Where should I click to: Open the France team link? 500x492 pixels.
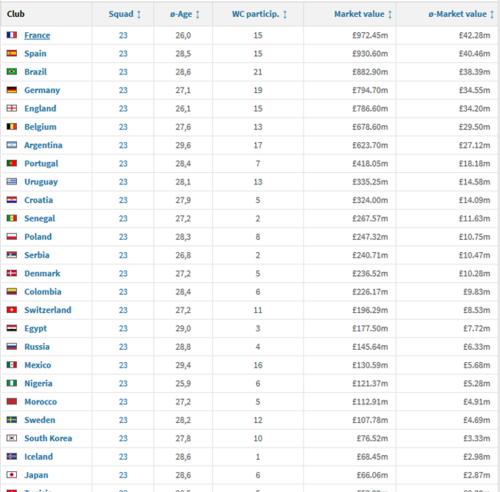[37, 35]
